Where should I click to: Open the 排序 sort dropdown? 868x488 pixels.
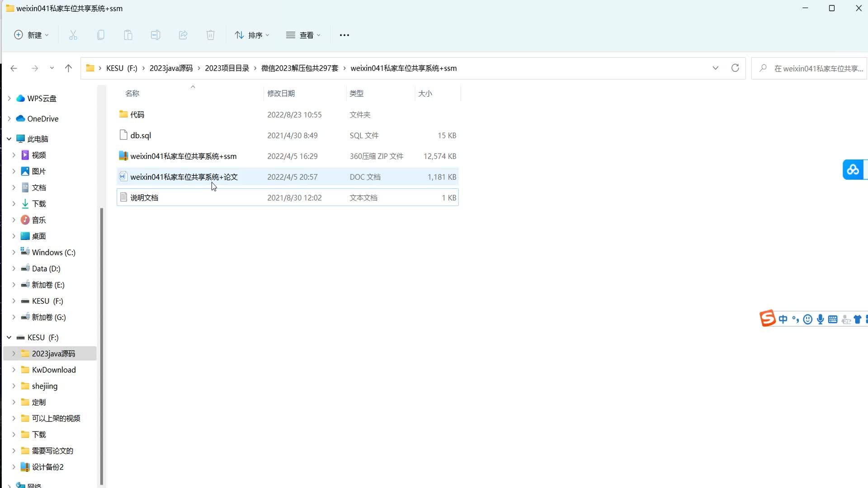pos(252,35)
